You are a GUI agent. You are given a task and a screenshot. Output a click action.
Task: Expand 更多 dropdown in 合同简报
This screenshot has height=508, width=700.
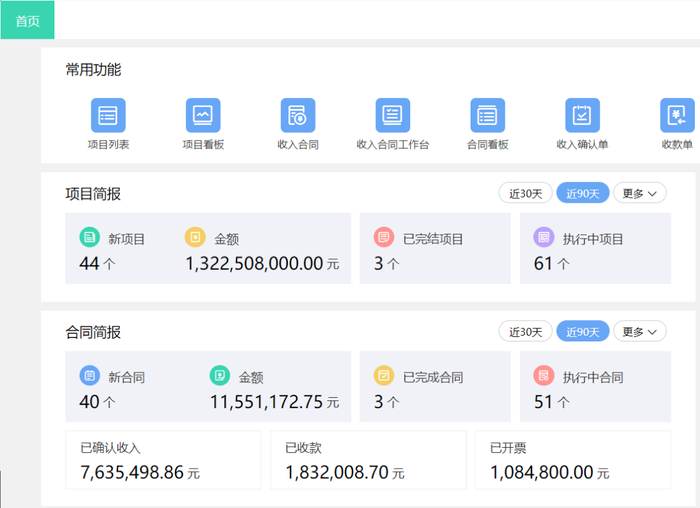(640, 332)
